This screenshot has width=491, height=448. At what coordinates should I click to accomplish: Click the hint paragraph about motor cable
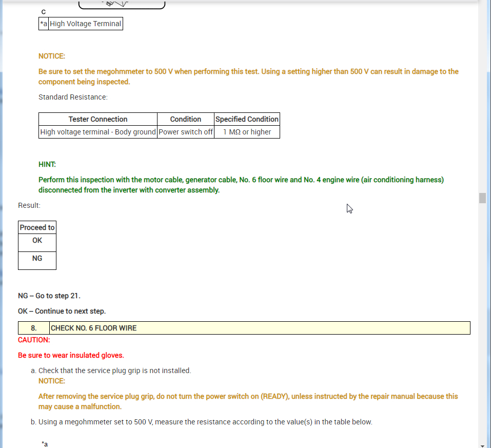pyautogui.click(x=241, y=185)
